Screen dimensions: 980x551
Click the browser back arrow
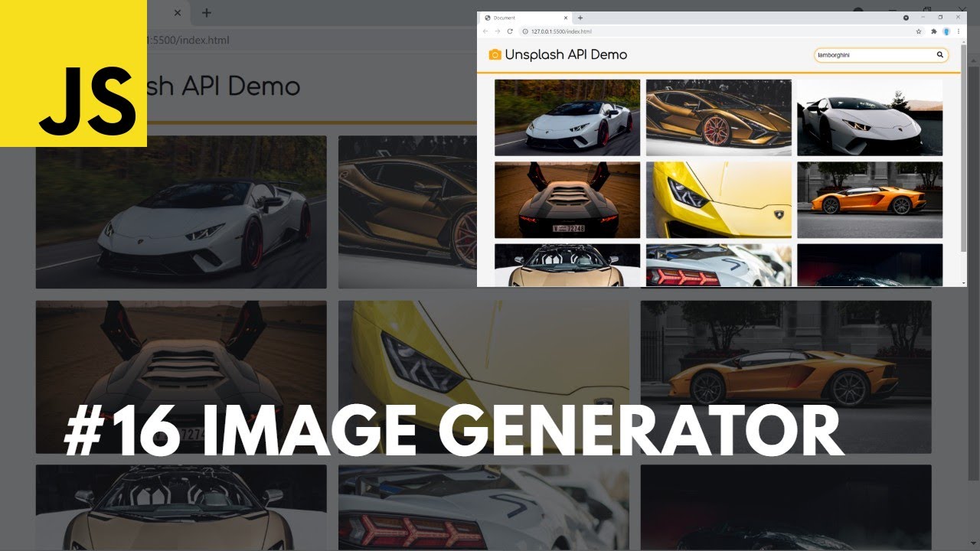point(485,31)
